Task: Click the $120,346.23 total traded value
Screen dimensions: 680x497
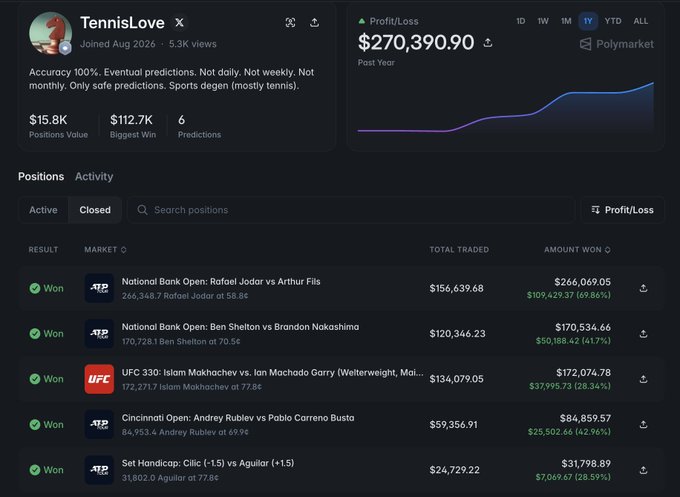Action: pos(457,334)
